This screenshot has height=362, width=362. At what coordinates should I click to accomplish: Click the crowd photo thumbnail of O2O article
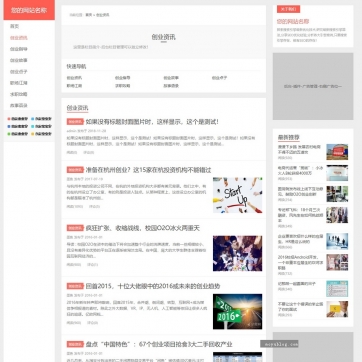(237, 253)
